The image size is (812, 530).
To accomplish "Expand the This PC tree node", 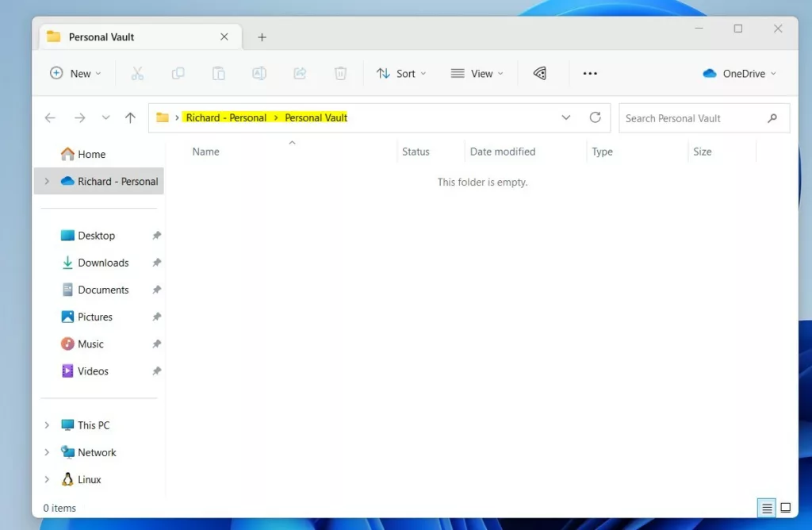I will click(x=47, y=425).
